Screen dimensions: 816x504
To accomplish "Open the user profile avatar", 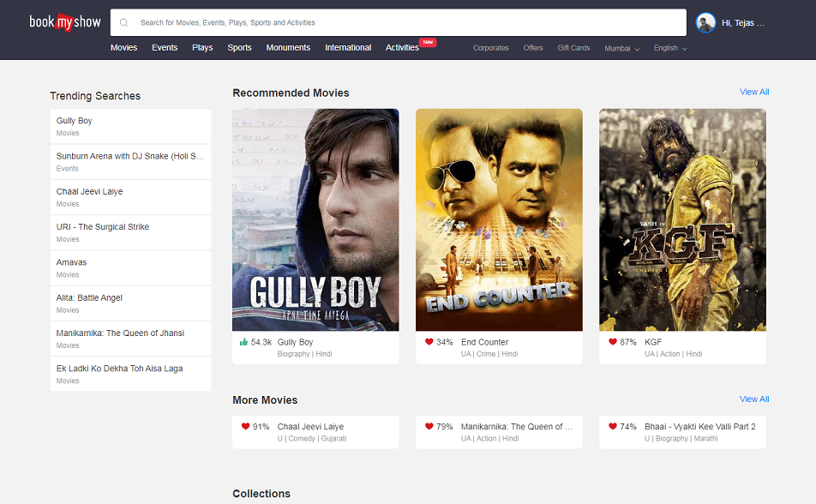I will pyautogui.click(x=705, y=23).
